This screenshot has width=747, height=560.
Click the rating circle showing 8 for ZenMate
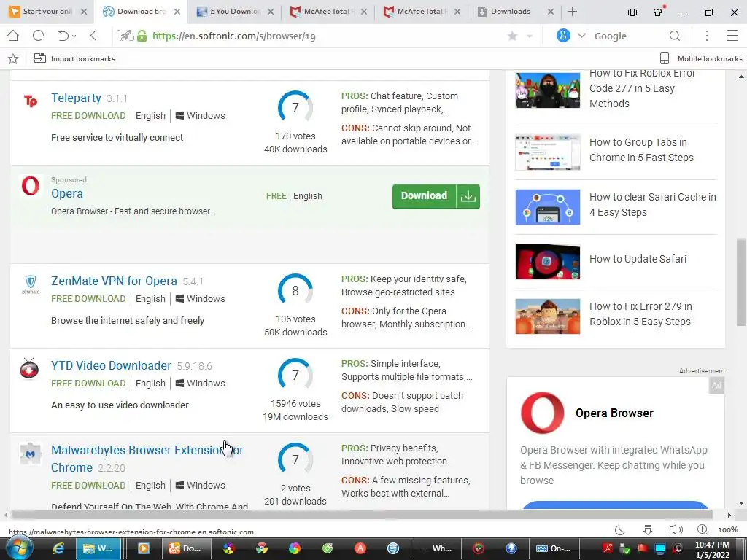[295, 290]
